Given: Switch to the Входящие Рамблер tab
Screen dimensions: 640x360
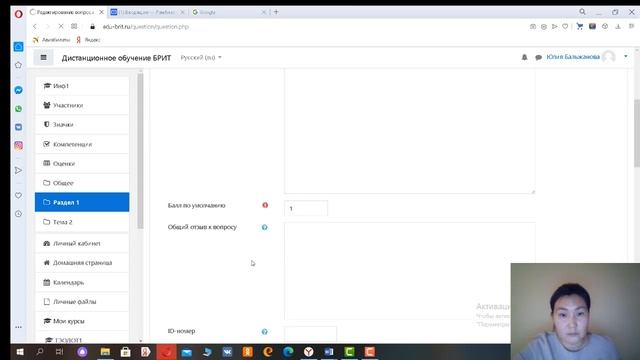Looking at the screenshot, I should 148,12.
